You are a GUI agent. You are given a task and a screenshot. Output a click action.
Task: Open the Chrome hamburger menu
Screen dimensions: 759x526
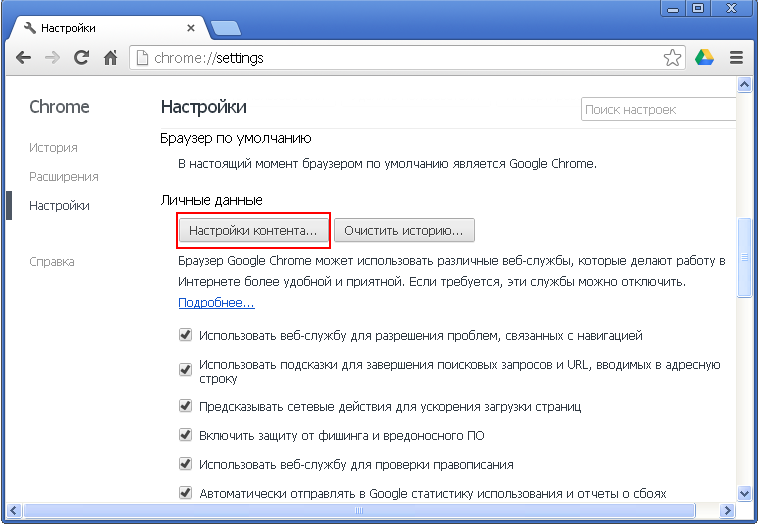click(x=736, y=58)
